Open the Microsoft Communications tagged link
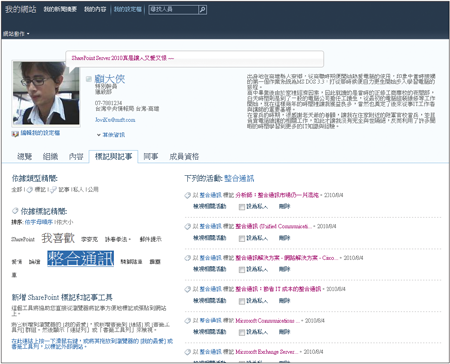Screen dimensions: 450x364 [267, 320]
